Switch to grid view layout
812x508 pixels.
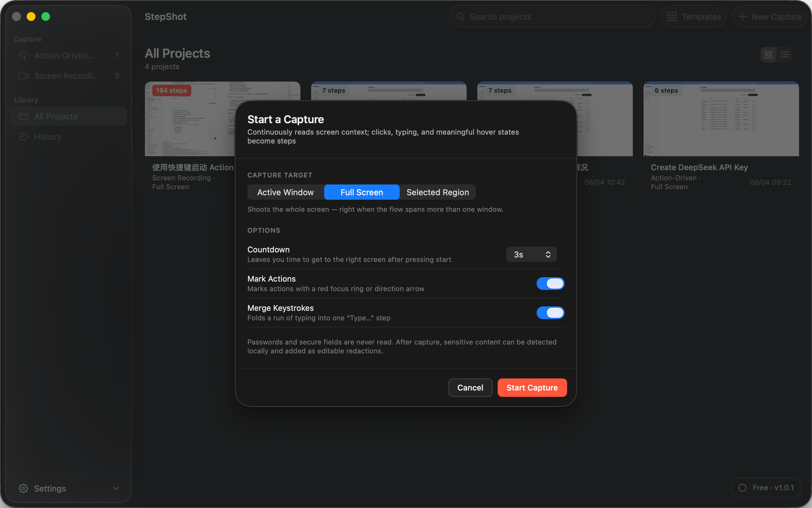coord(768,54)
